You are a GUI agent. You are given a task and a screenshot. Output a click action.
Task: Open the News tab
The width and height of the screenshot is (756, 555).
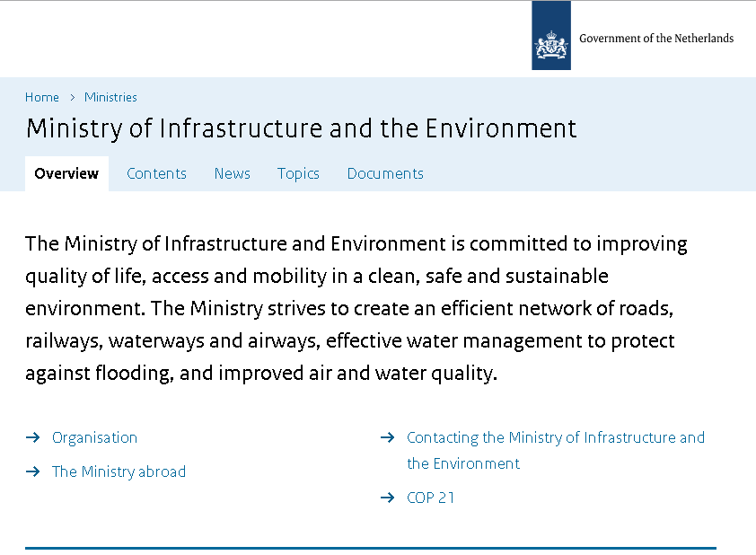[233, 173]
